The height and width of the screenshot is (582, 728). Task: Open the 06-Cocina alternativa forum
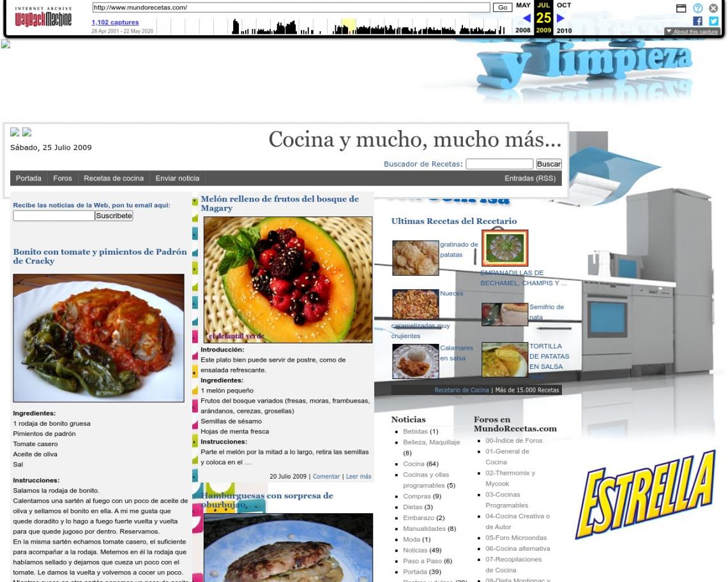coord(518,548)
